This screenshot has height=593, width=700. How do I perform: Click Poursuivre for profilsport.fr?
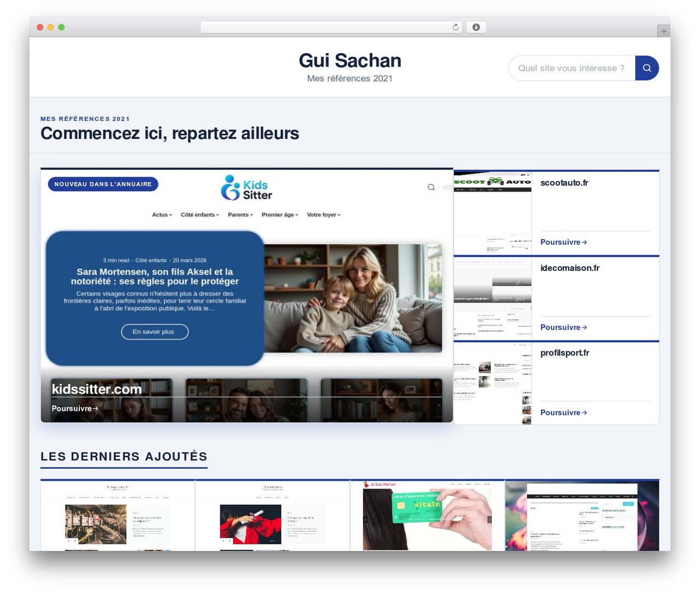coord(564,412)
